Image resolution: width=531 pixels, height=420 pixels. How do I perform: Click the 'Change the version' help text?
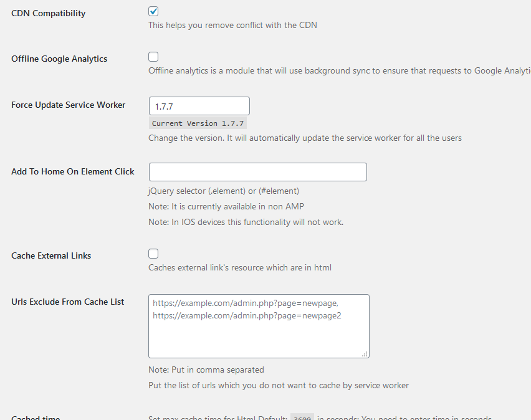coord(305,138)
